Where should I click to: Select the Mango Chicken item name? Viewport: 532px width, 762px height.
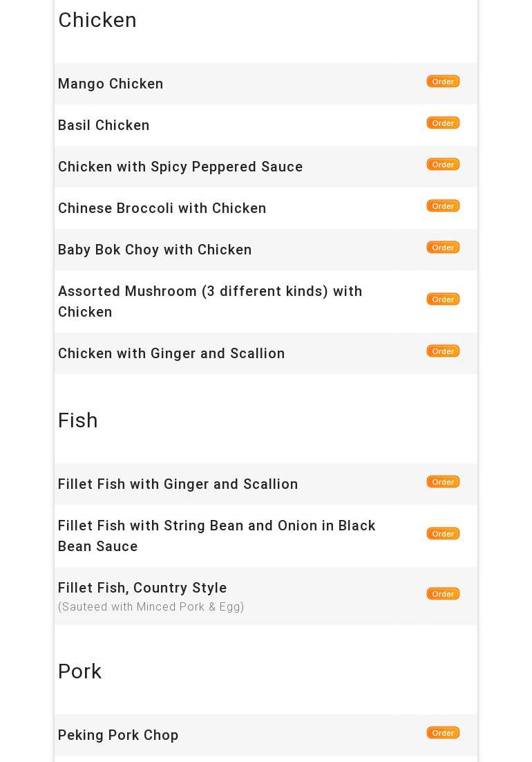click(x=111, y=84)
